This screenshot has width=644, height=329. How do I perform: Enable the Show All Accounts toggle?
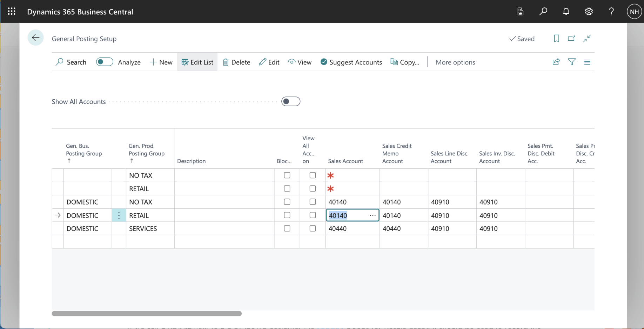point(290,102)
